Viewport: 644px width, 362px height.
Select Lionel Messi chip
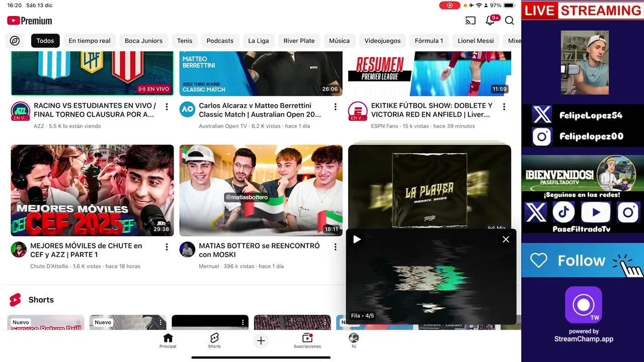coord(475,41)
